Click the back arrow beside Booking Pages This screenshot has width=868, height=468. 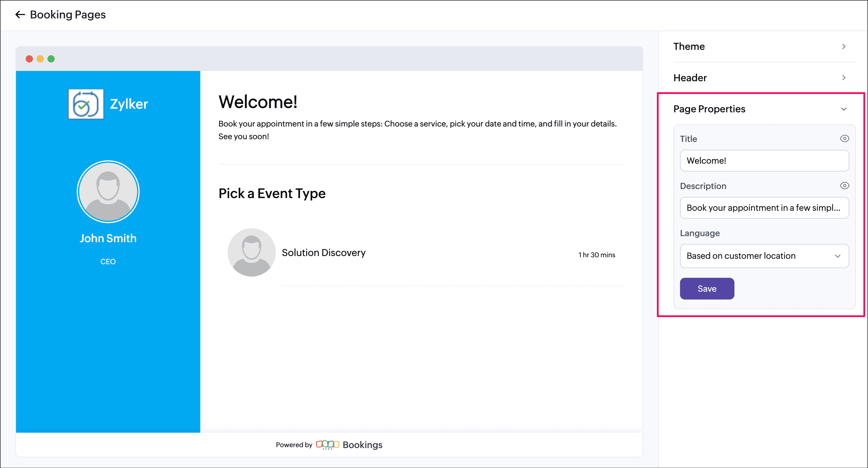20,14
